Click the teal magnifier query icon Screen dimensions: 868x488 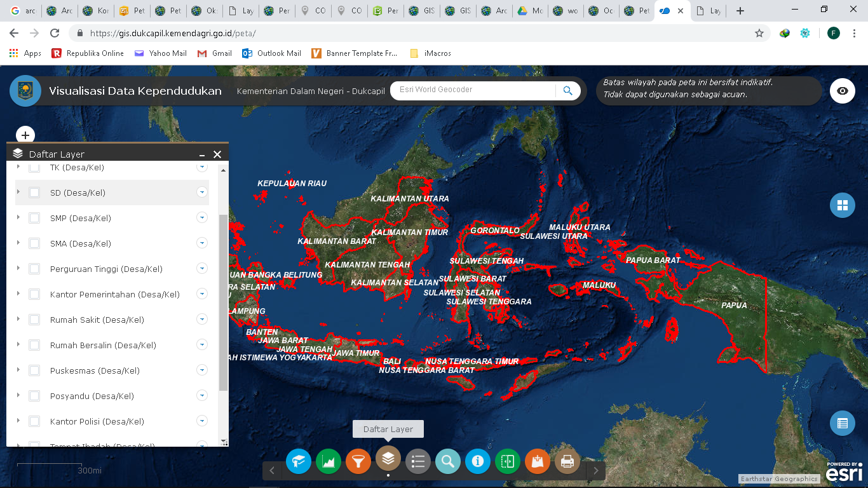447,461
